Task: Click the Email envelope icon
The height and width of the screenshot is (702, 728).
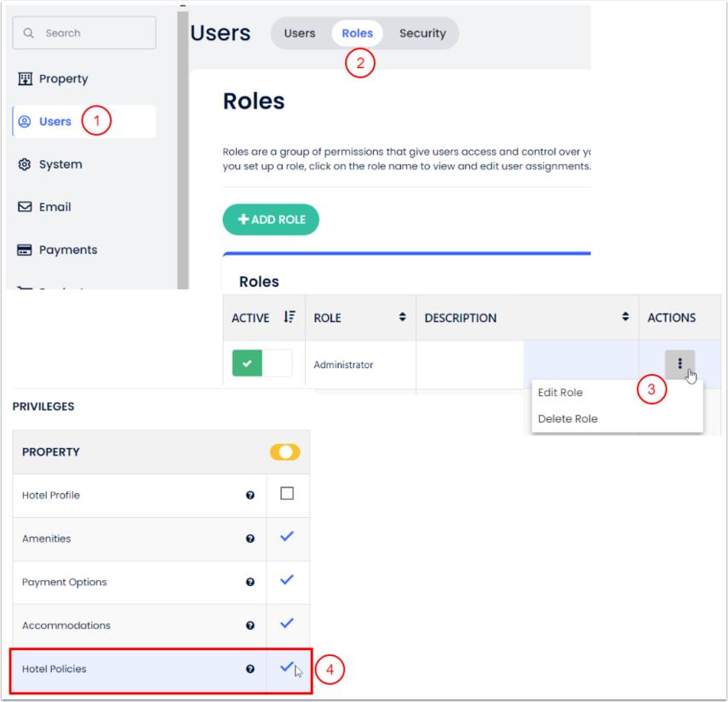Action: (25, 207)
